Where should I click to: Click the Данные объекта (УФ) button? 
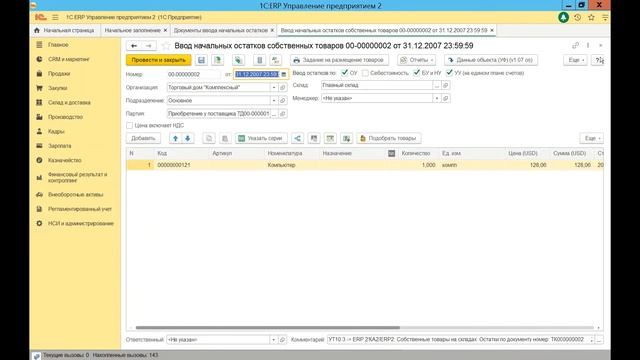(x=491, y=60)
